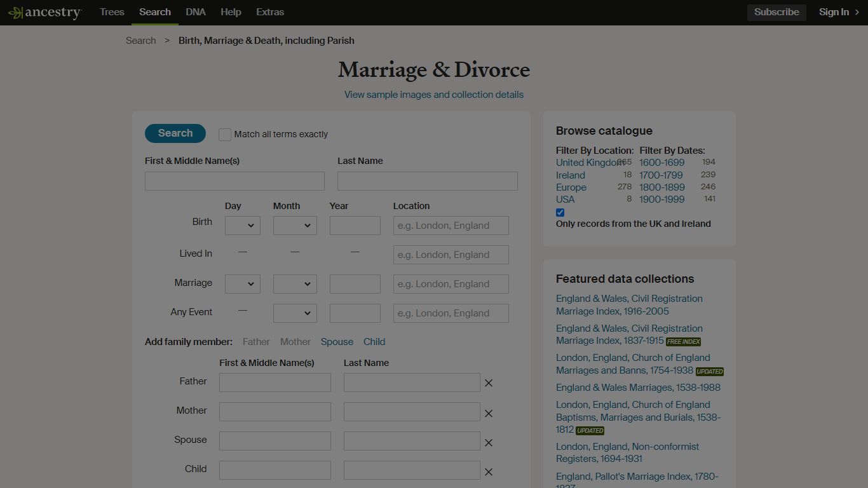This screenshot has width=868, height=488.
Task: Click Child Last Name field
Action: (412, 470)
